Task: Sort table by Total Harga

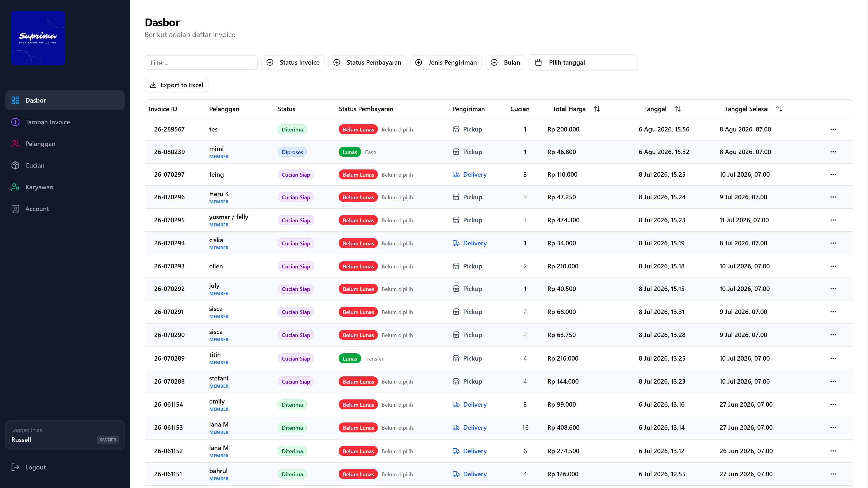Action: tap(576, 109)
